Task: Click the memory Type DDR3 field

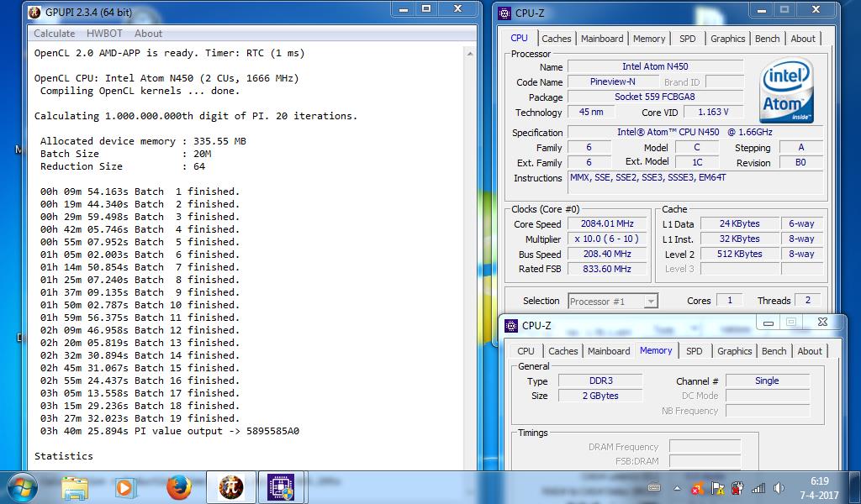Action: coord(600,381)
